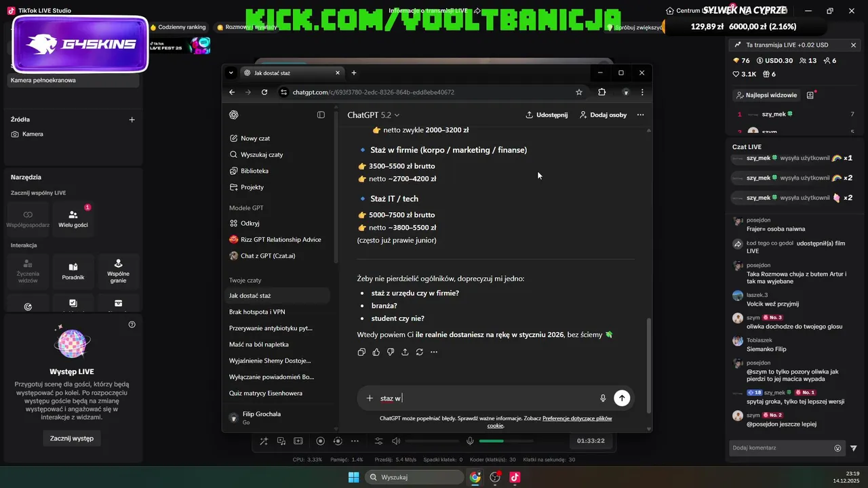This screenshot has height=488, width=868.
Task: Mute the speaker in stream toolbar
Action: click(x=395, y=441)
